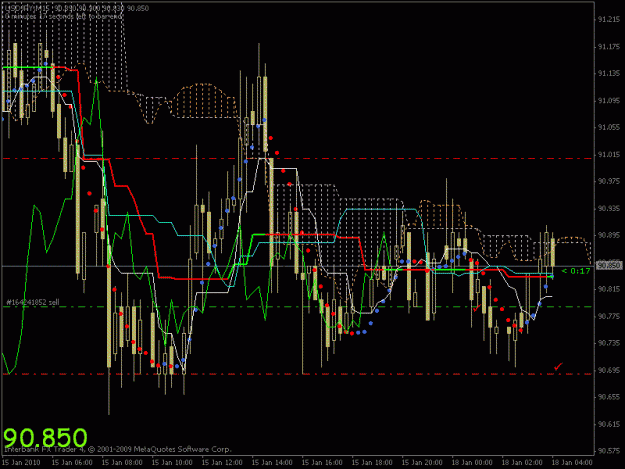Click the 91.015 price axis label
The height and width of the screenshot is (469, 625).
click(609, 154)
